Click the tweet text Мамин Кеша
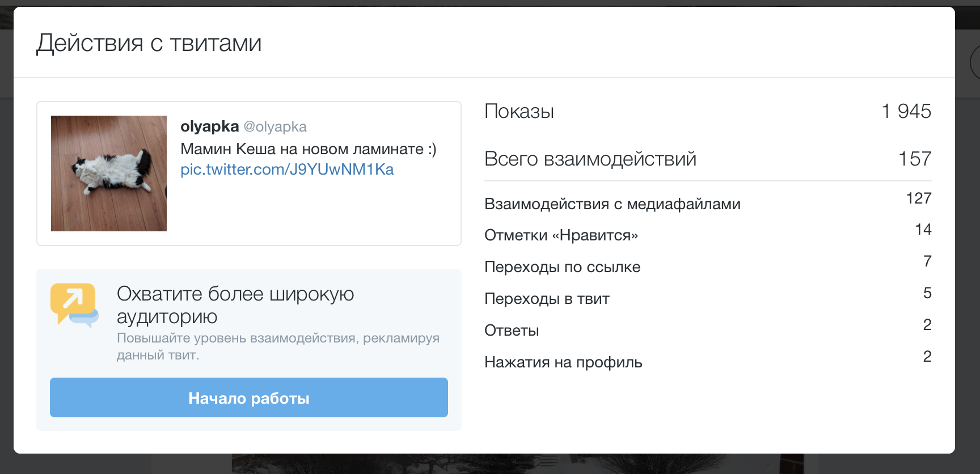This screenshot has width=980, height=474. point(309,149)
